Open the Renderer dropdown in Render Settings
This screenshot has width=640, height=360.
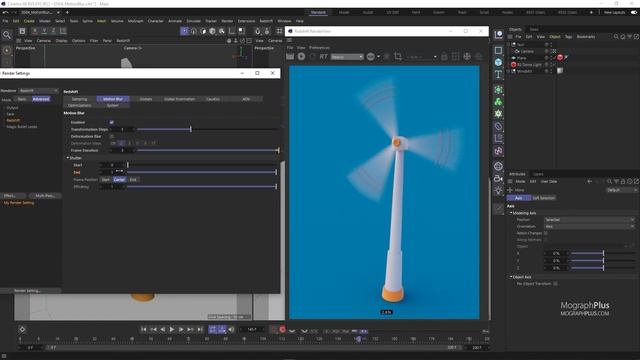[38, 91]
